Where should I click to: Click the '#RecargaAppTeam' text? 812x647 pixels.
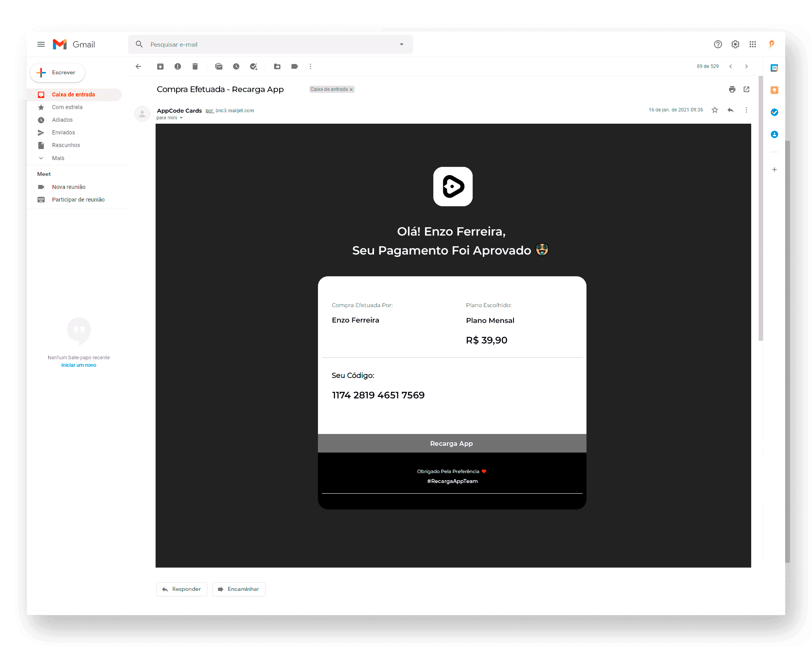tap(452, 481)
